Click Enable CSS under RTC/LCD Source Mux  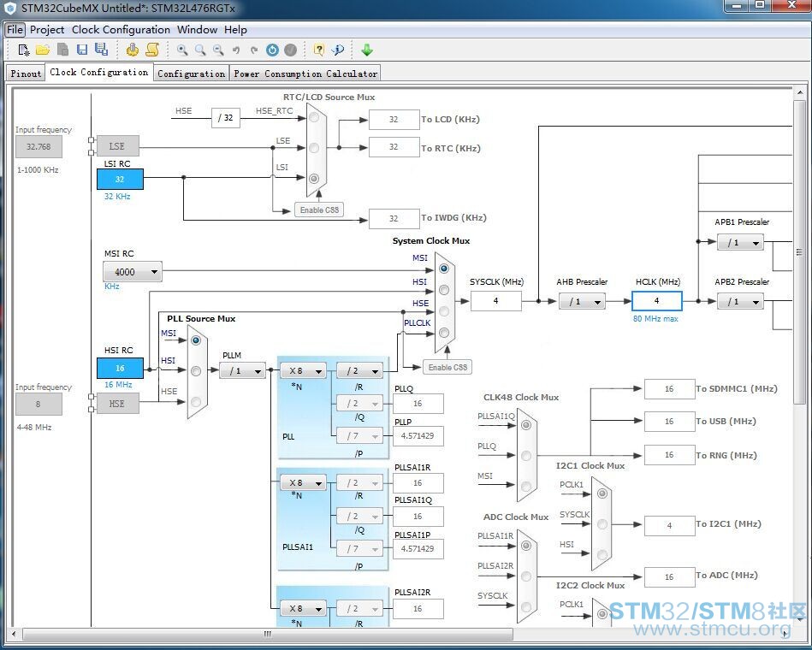click(319, 210)
